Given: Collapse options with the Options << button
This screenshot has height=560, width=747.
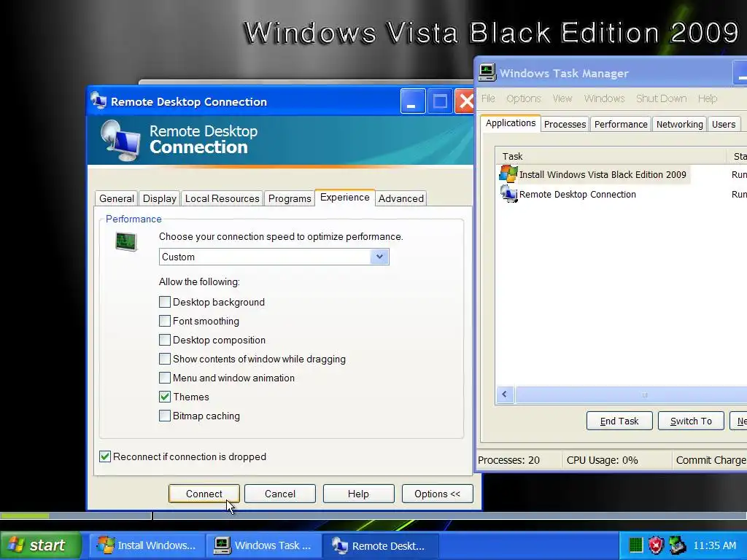Looking at the screenshot, I should (438, 494).
